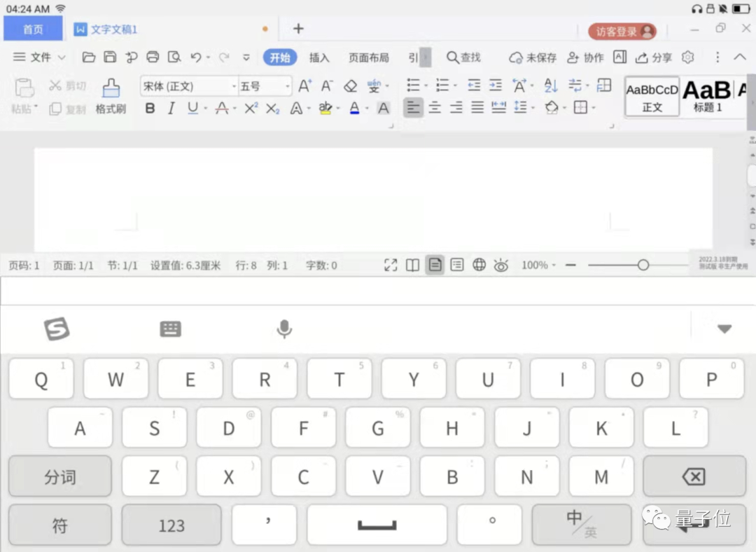Toggle Chinese/English input mode key

pyautogui.click(x=582, y=524)
